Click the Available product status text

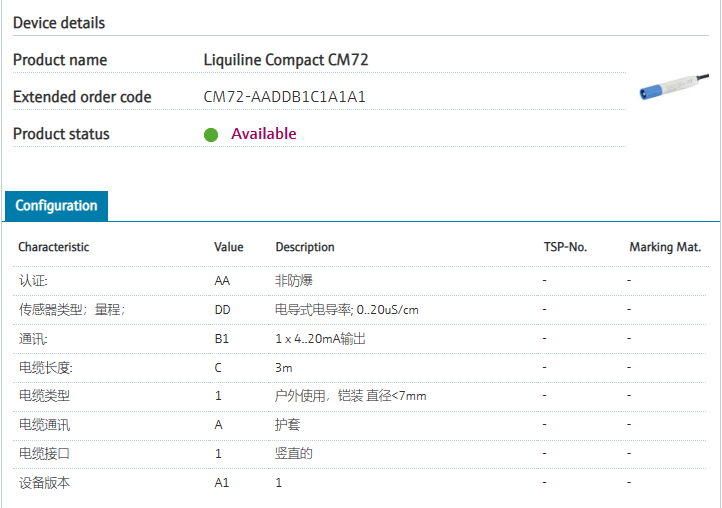coord(264,134)
